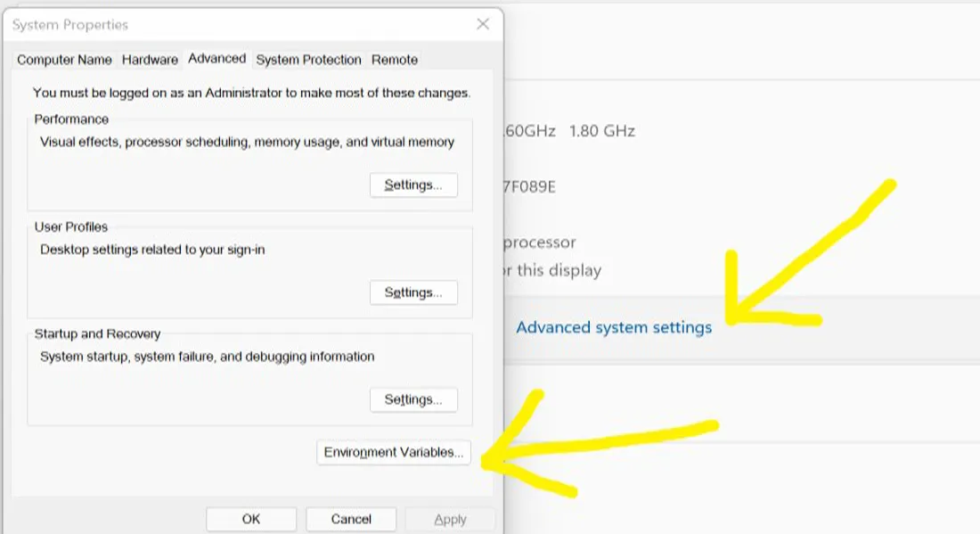Click the greyed-out Apply button
This screenshot has height=534, width=980.
(x=450, y=519)
